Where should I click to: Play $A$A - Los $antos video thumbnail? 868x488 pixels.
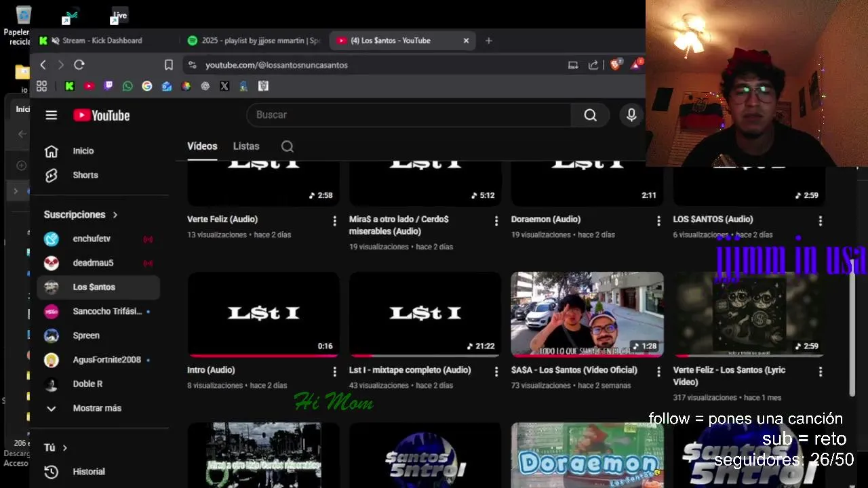click(x=587, y=314)
